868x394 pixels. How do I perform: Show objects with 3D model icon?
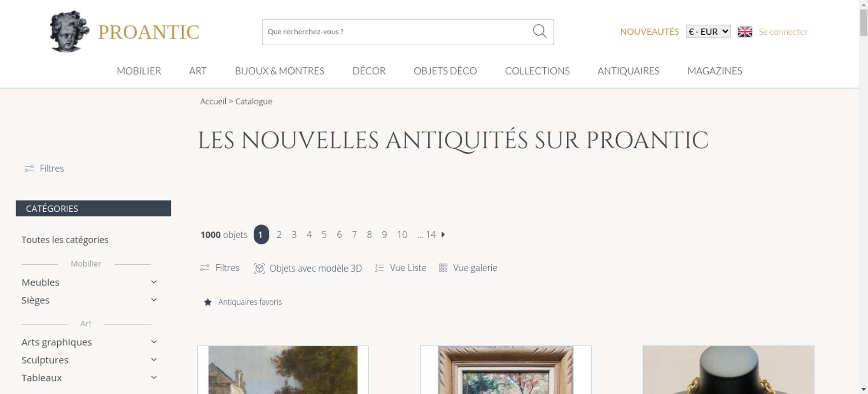(x=259, y=268)
